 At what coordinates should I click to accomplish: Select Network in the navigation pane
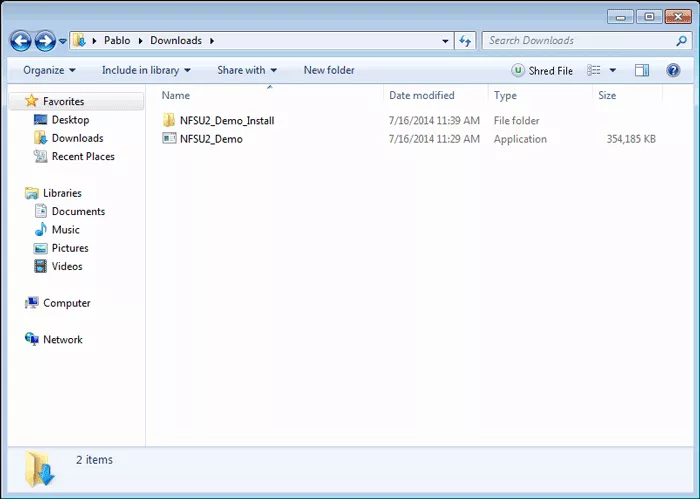62,339
